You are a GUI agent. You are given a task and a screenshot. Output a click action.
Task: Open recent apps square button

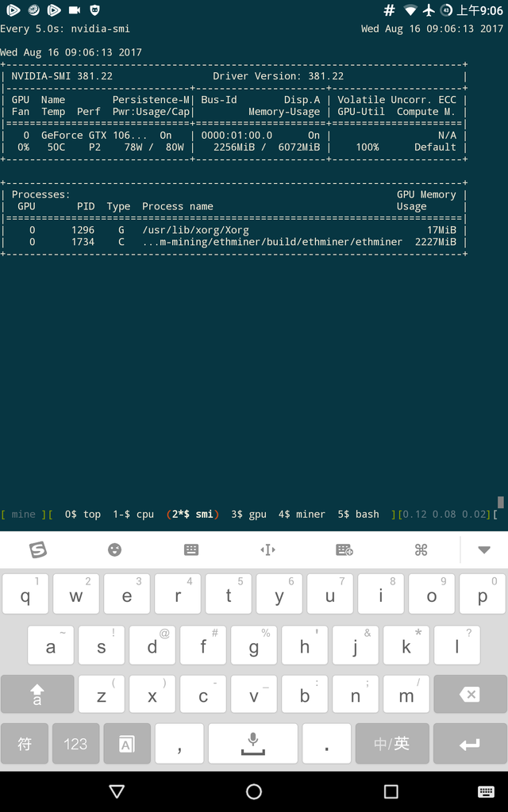(x=391, y=791)
